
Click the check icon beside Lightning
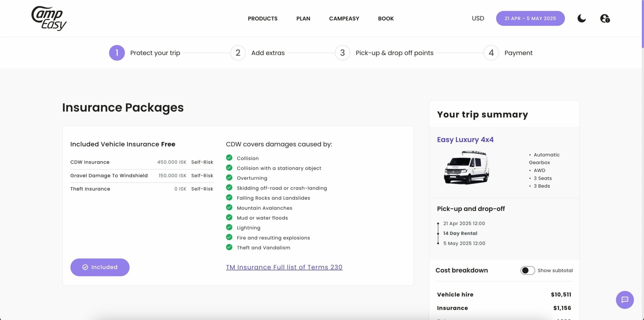tap(229, 227)
